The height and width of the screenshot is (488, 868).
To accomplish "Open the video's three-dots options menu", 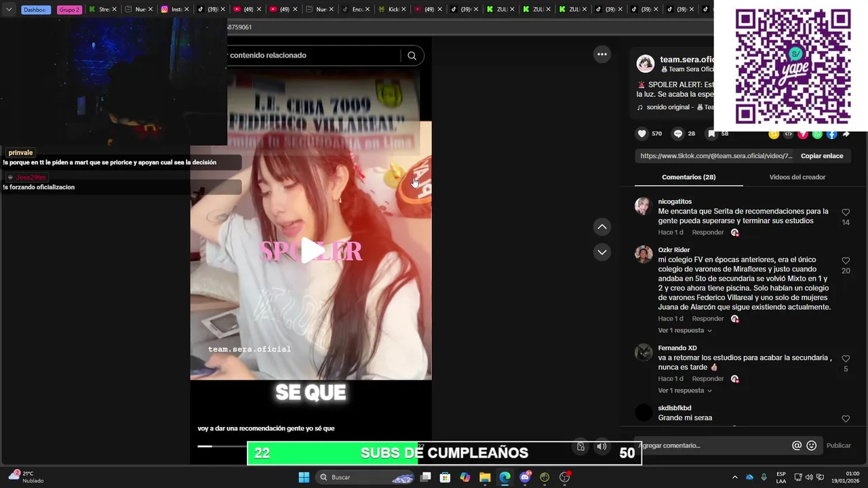I will 602,54.
